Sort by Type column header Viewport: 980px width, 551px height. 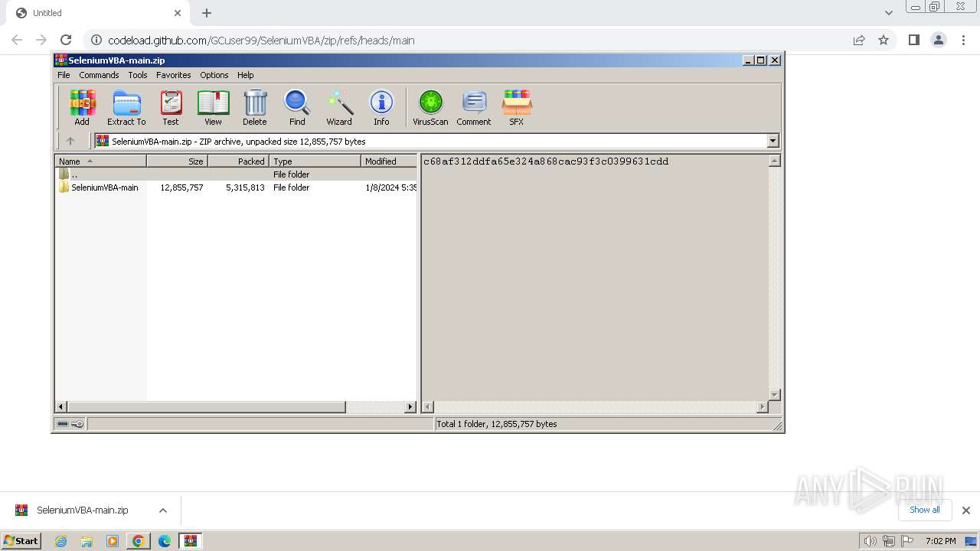click(315, 161)
